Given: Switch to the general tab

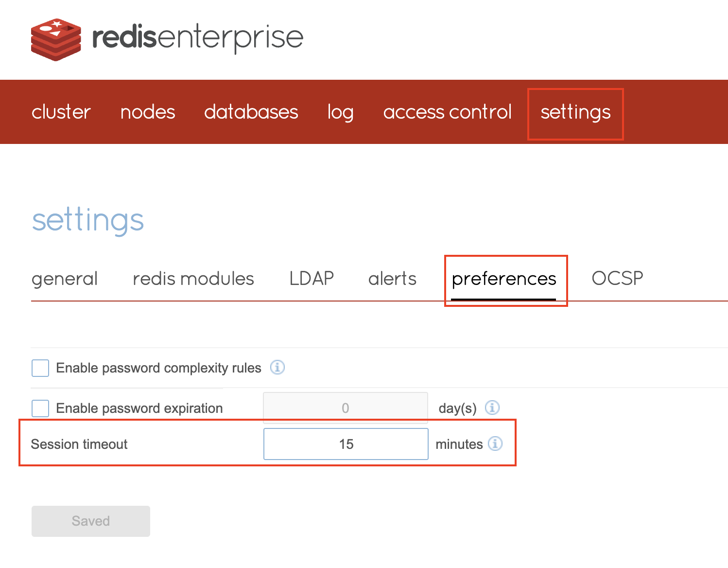Looking at the screenshot, I should [65, 279].
